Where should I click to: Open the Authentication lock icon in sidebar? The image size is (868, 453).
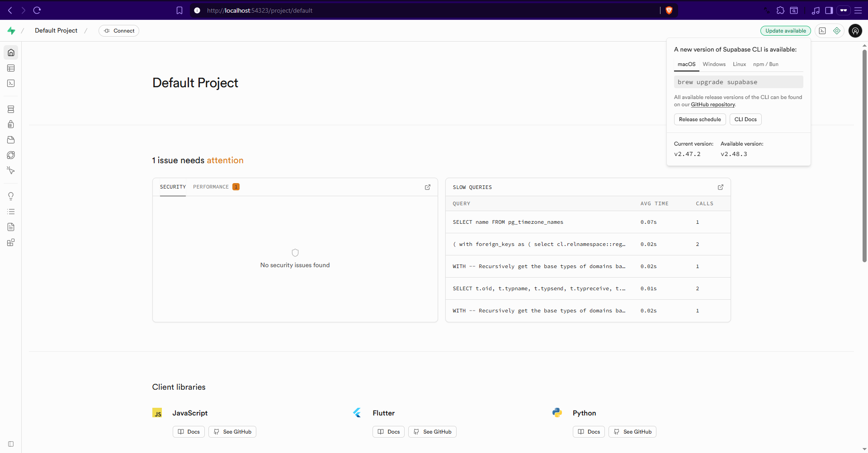11,124
